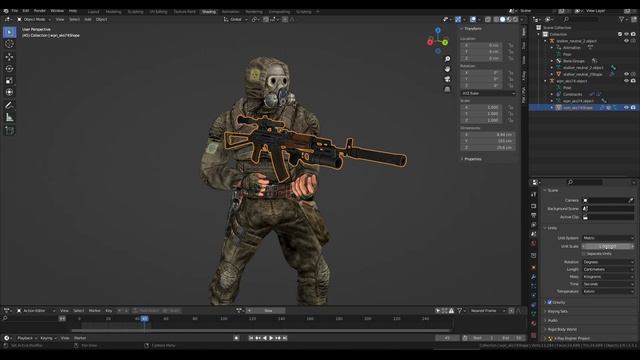Viewport: 640px width, 360px height.
Task: Click the Dimensions X value field
Action: click(x=488, y=134)
